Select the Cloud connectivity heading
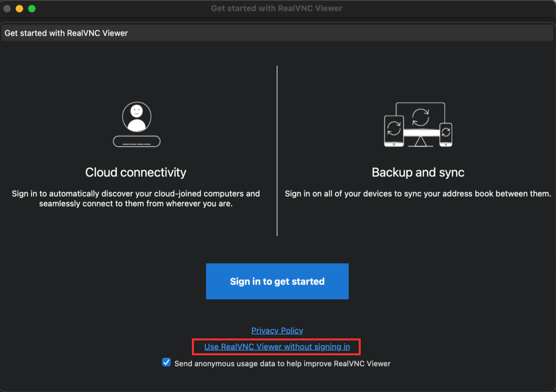 click(x=136, y=172)
